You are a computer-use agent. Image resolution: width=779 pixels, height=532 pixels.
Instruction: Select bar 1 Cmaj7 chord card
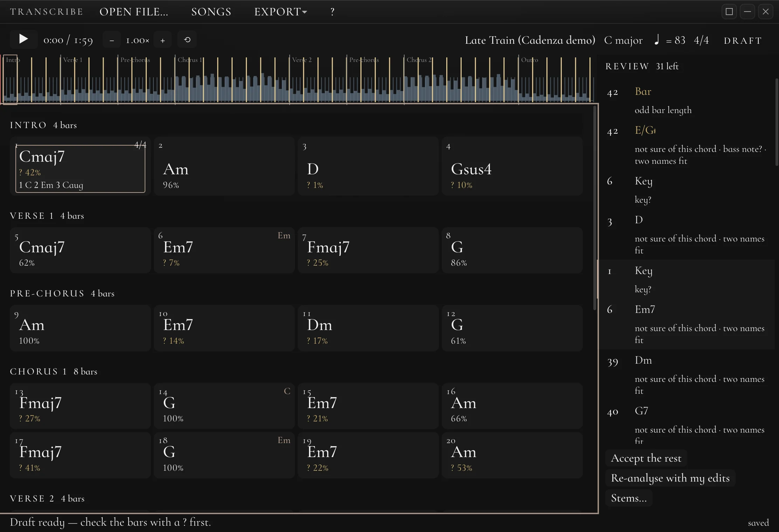point(80,166)
